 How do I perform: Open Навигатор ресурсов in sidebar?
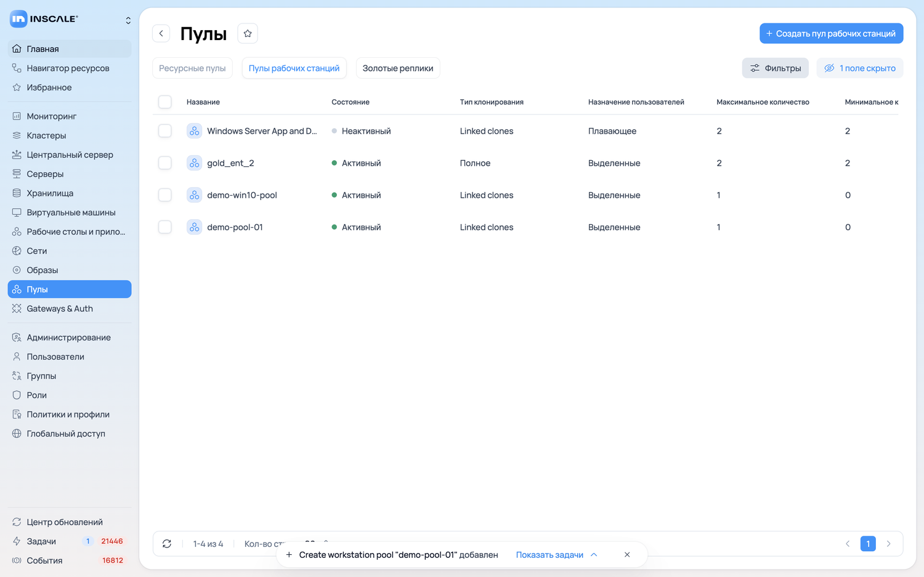[70, 68]
